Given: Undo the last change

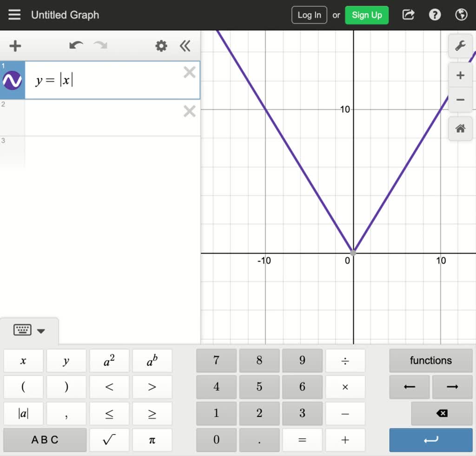Looking at the screenshot, I should tap(76, 46).
